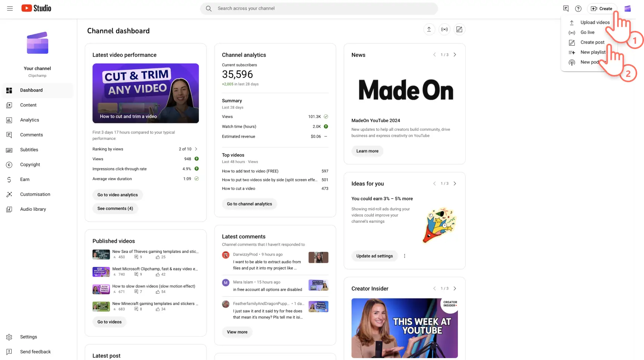Click Go to channel analytics button
Viewport: 644px width, 360px height.
click(249, 204)
